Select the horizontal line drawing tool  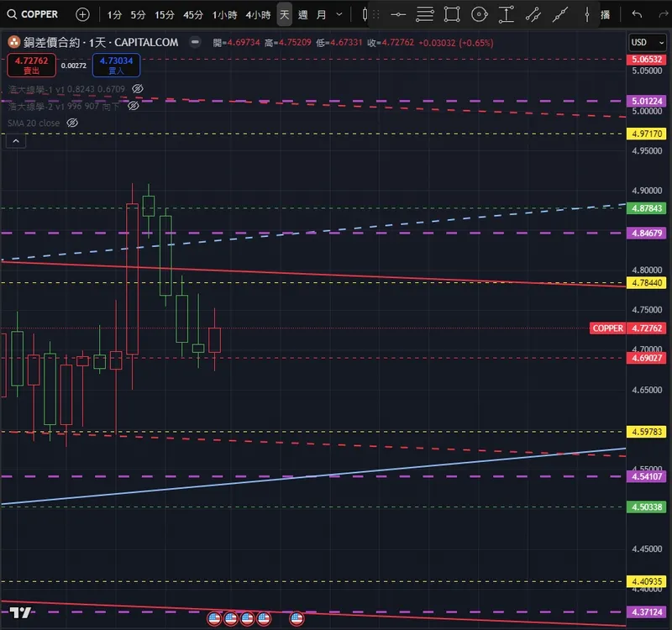click(x=398, y=14)
